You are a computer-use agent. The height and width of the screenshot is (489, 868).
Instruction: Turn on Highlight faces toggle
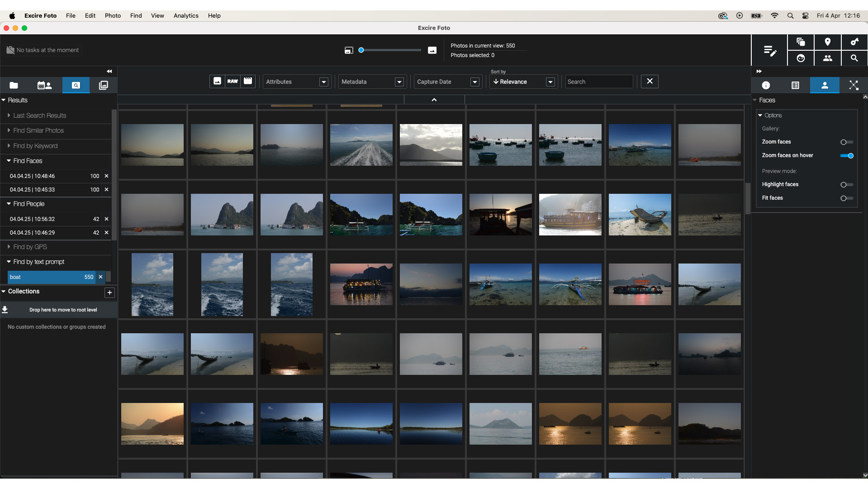(x=847, y=185)
